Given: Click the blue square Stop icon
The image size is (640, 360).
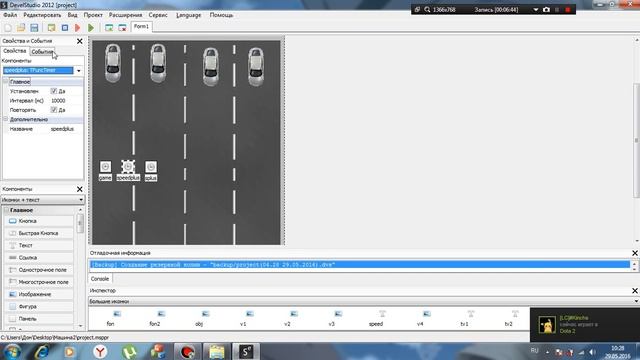Looking at the screenshot, I should pyautogui.click(x=65, y=28).
